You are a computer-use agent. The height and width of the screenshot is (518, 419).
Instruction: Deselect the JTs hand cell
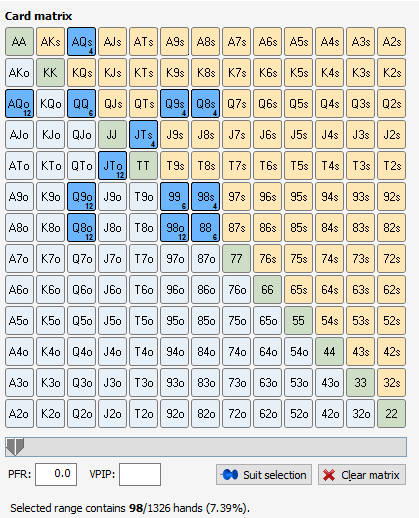143,135
